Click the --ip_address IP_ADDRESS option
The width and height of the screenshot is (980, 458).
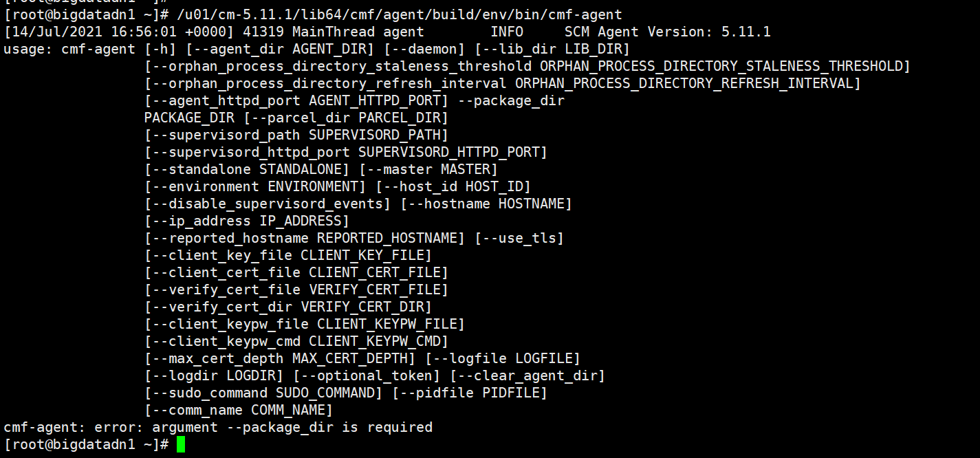[x=247, y=221]
